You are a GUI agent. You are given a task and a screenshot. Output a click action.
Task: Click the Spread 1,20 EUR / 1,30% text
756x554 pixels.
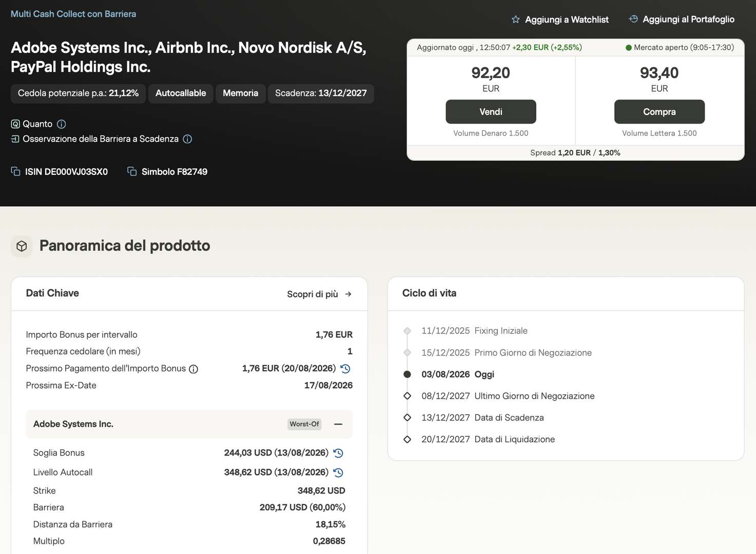pyautogui.click(x=575, y=153)
